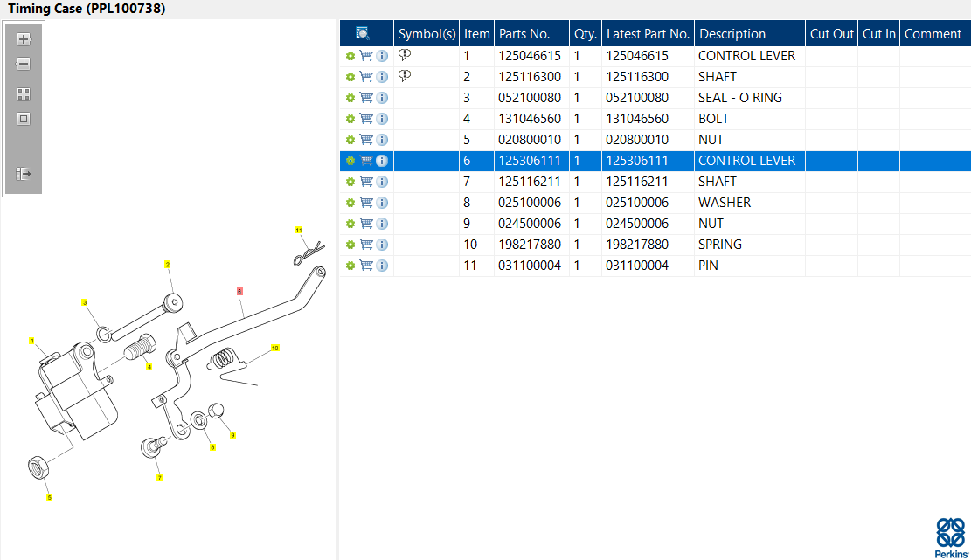Click the search icon in table header

(x=363, y=33)
